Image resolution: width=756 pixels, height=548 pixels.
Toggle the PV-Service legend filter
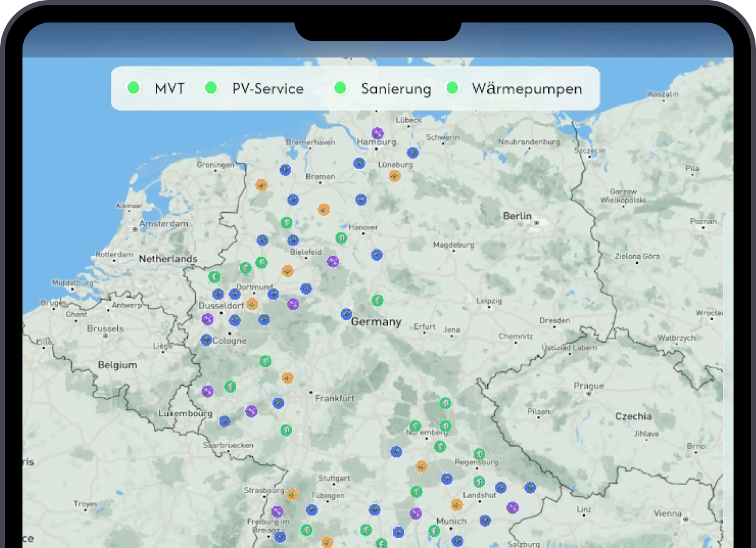click(254, 88)
